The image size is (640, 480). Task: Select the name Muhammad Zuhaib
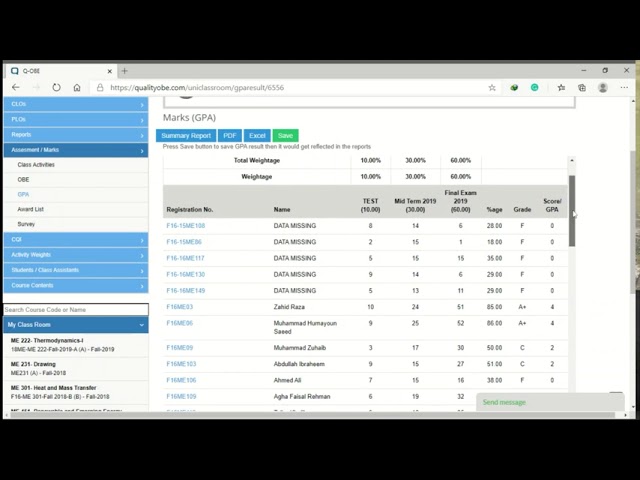pos(300,348)
